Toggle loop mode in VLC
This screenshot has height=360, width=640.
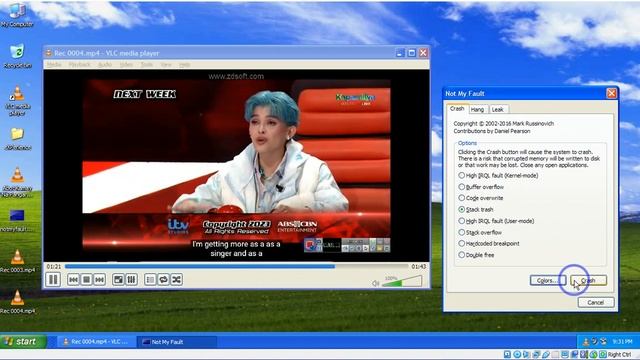pos(163,280)
